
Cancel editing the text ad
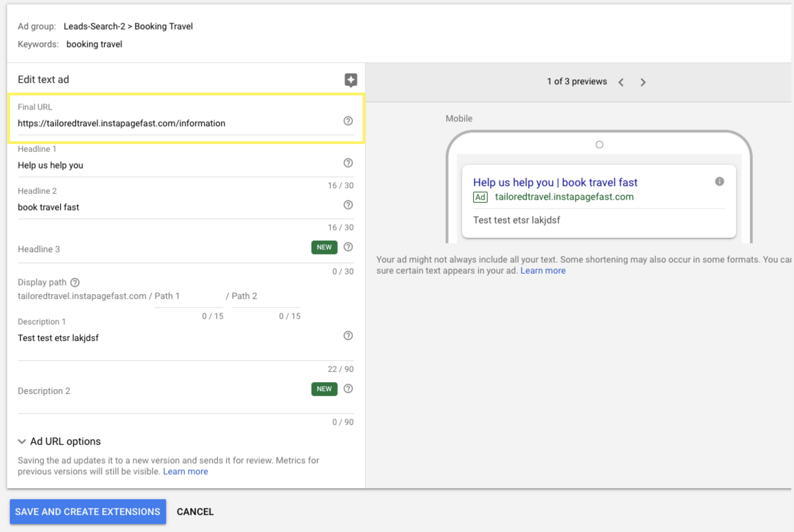click(195, 512)
